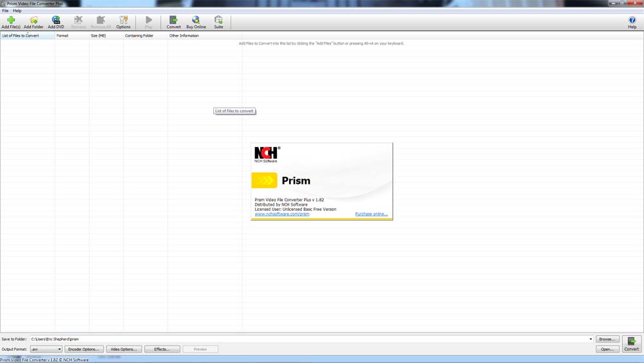
Task: Click the yellow Prism logo icon
Action: click(x=264, y=180)
